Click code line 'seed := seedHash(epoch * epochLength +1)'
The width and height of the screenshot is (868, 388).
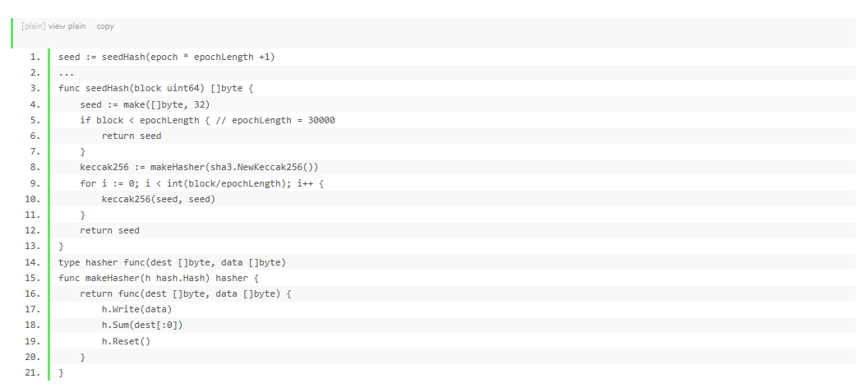167,57
